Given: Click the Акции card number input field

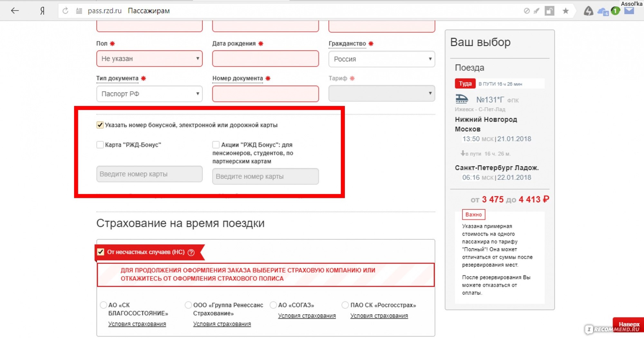Looking at the screenshot, I should [265, 176].
